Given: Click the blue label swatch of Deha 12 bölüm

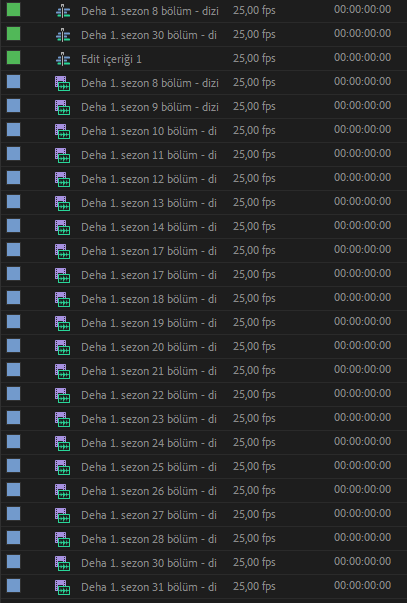Looking at the screenshot, I should (13, 178).
